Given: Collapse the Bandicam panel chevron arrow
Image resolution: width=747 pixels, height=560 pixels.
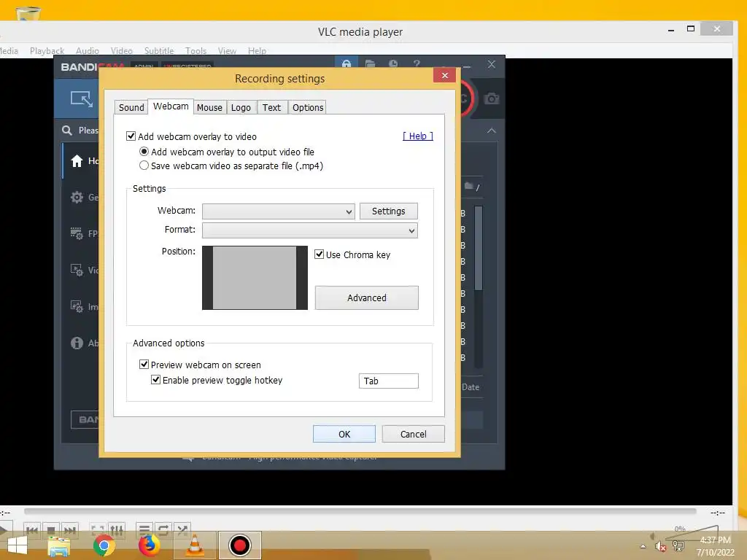Looking at the screenshot, I should click(492, 131).
